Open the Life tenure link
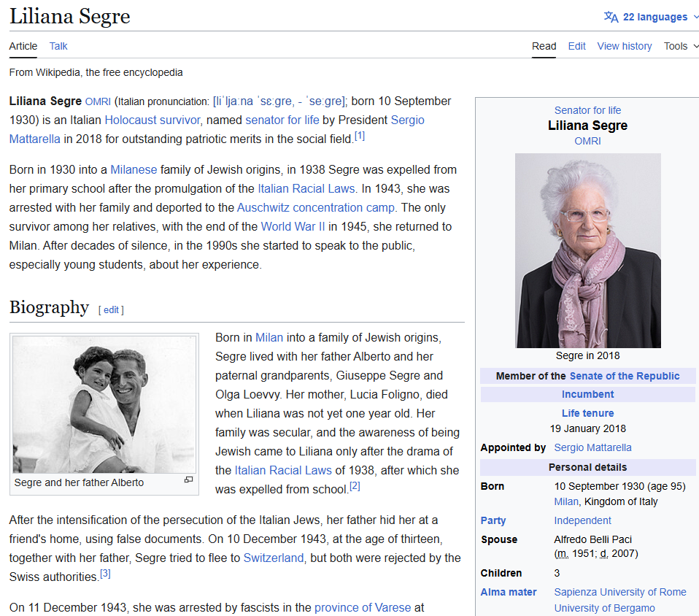The height and width of the screenshot is (616, 699). pyautogui.click(x=587, y=413)
